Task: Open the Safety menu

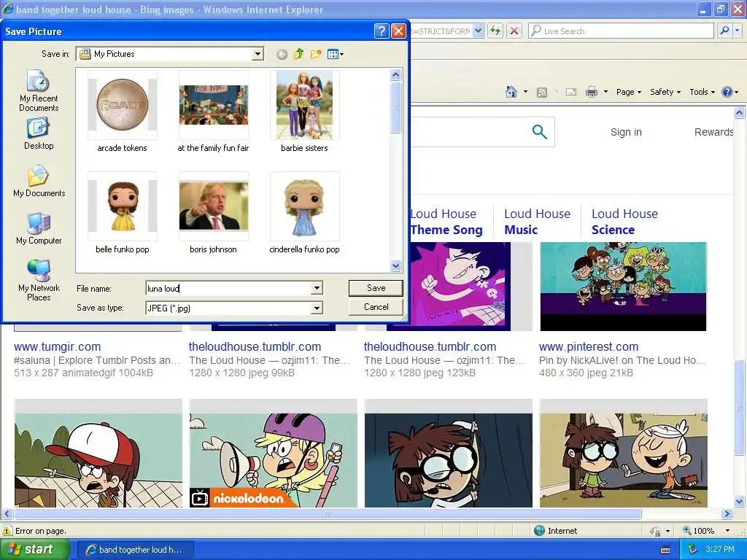Action: (665, 92)
